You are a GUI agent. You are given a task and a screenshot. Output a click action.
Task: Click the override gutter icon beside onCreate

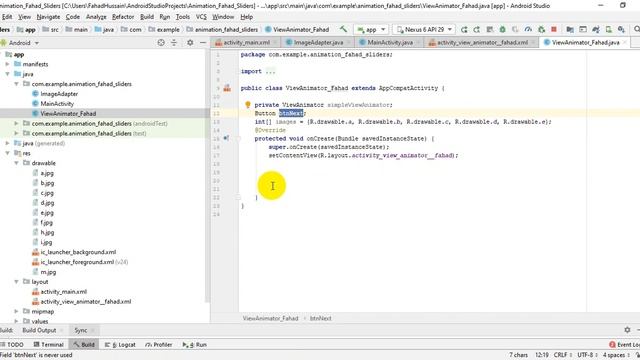[x=226, y=138]
